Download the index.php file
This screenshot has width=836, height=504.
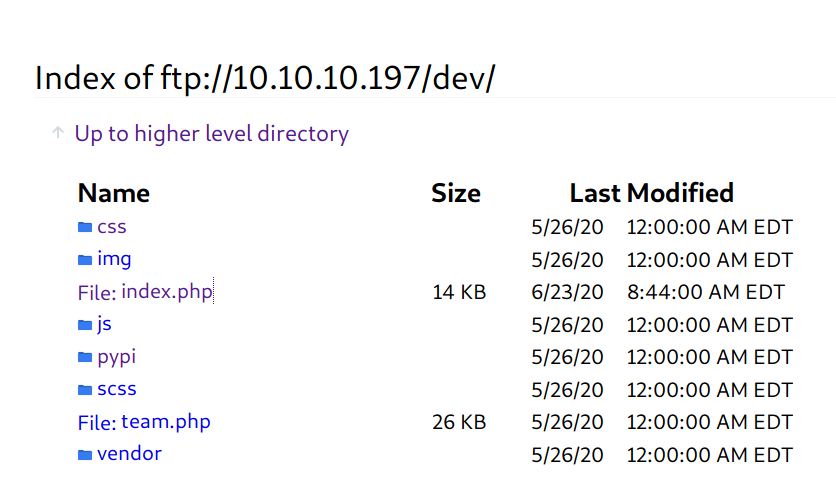pos(166,292)
